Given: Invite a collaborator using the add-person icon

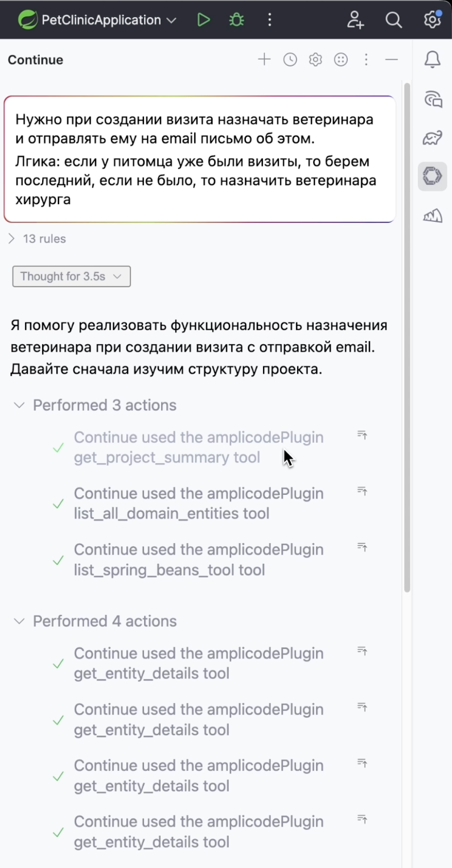Looking at the screenshot, I should [355, 19].
